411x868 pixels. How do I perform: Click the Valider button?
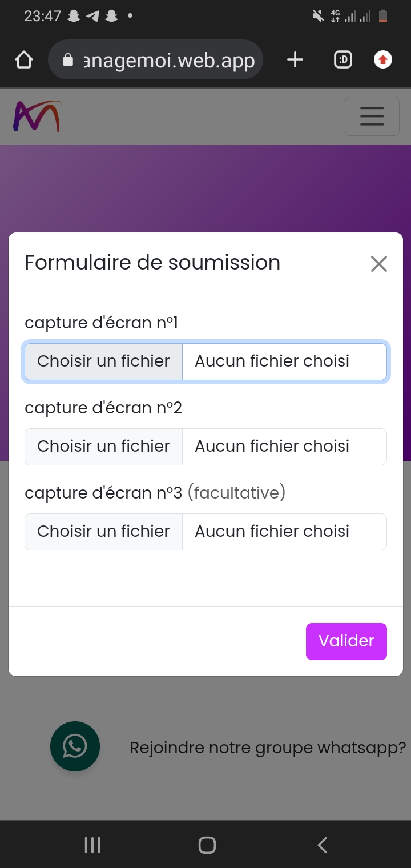point(346,641)
